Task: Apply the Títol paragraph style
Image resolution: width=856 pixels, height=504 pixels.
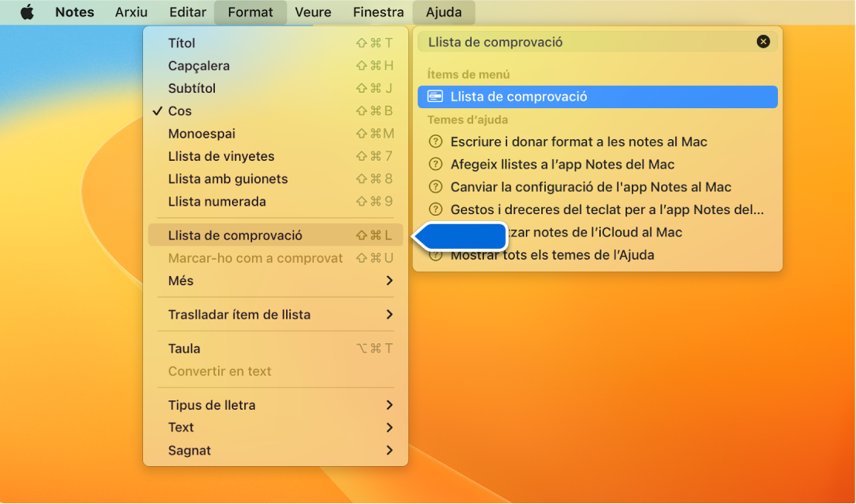Action: point(276,43)
